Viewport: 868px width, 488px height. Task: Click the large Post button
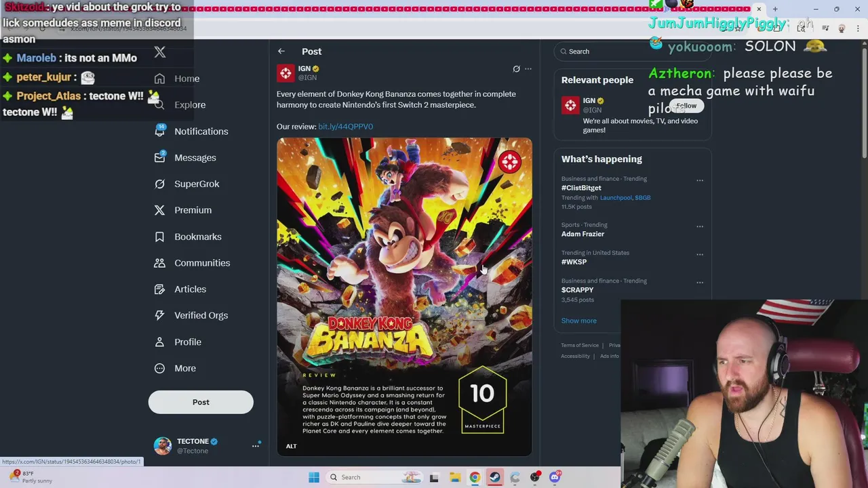coord(201,402)
